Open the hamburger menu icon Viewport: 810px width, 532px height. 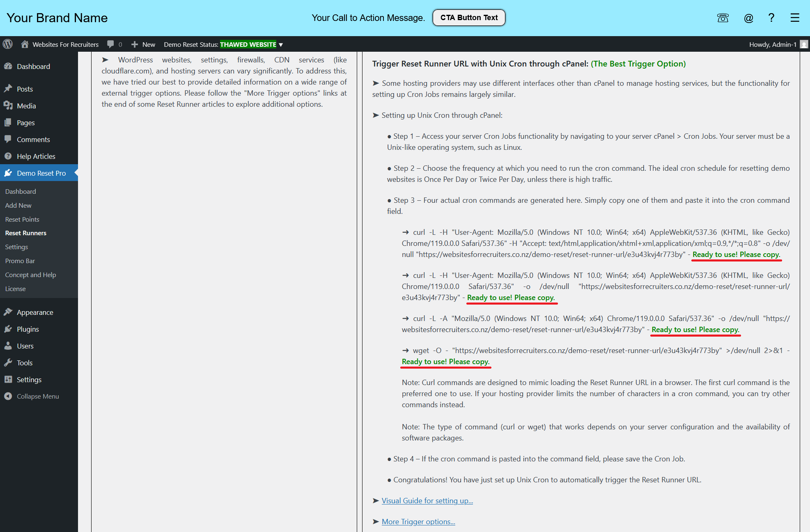point(795,18)
